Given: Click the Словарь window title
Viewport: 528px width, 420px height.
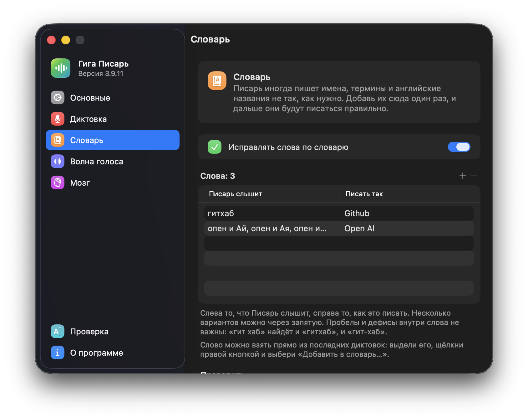Looking at the screenshot, I should 210,39.
